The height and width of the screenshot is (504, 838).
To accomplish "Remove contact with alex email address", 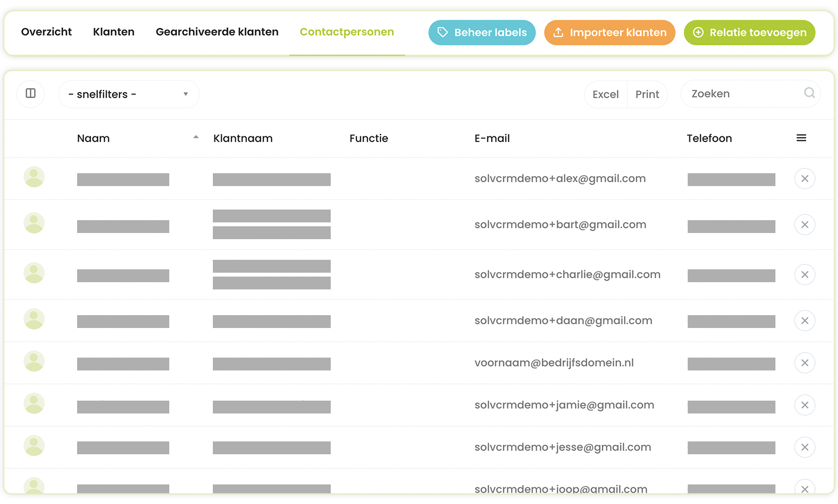I will 804,179.
